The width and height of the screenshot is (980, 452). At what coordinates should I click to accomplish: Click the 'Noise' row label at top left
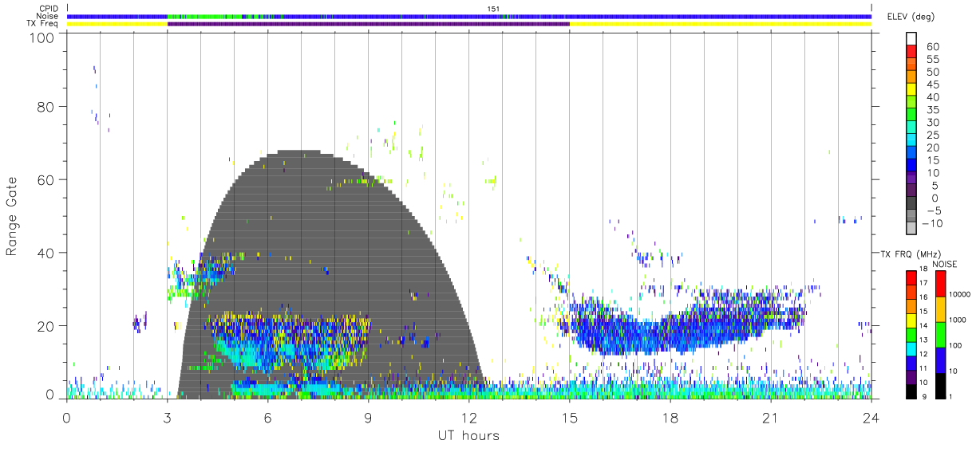tap(47, 16)
